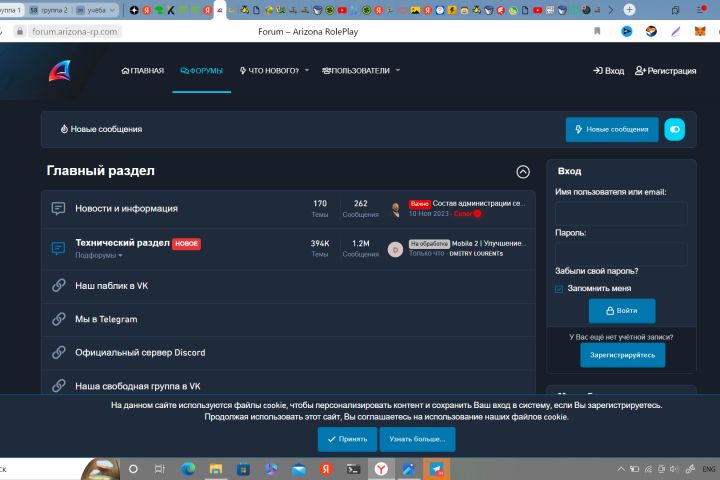The image size is (720, 480).
Task: Open the Мы в Telegram link
Action: tap(106, 319)
